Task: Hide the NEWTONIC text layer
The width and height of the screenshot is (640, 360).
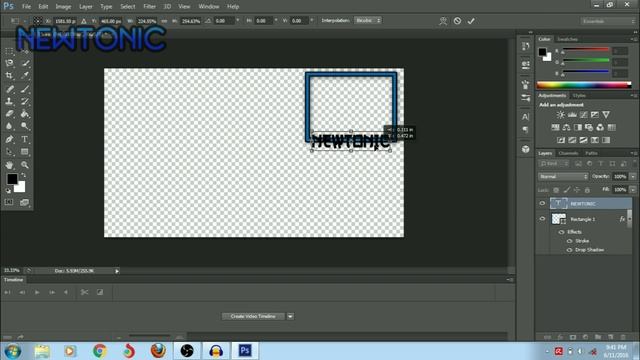Action: pyautogui.click(x=542, y=203)
